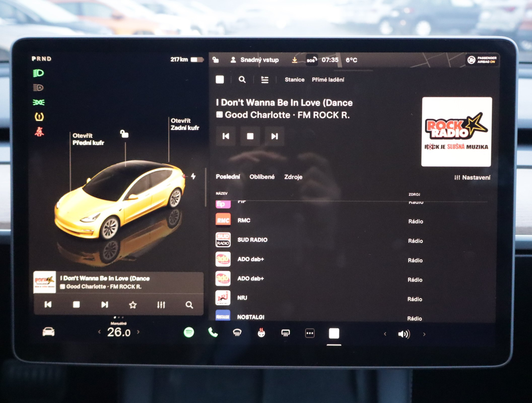Click the search magnifier in media toolbar
The height and width of the screenshot is (403, 532).
[x=242, y=80]
